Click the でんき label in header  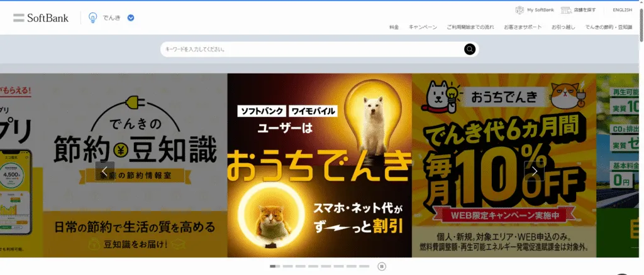[111, 18]
